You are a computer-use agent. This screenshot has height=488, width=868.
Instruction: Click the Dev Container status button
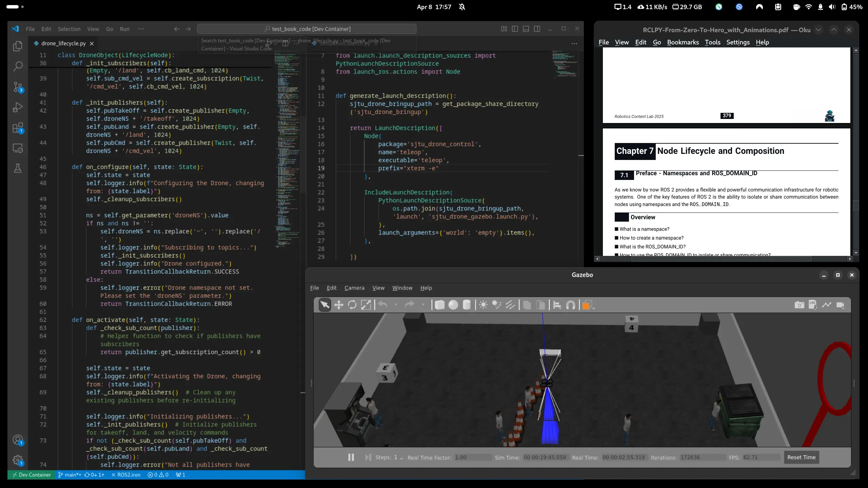coord(32,475)
